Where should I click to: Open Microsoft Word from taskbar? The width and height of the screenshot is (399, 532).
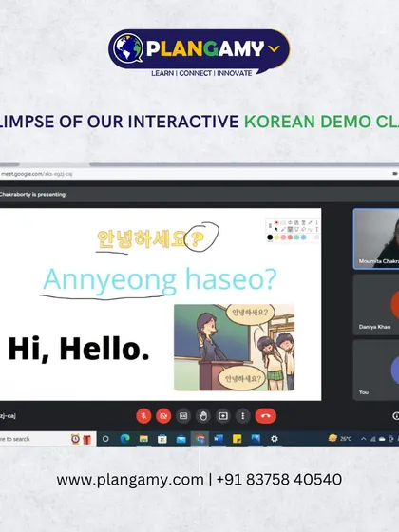(218, 439)
